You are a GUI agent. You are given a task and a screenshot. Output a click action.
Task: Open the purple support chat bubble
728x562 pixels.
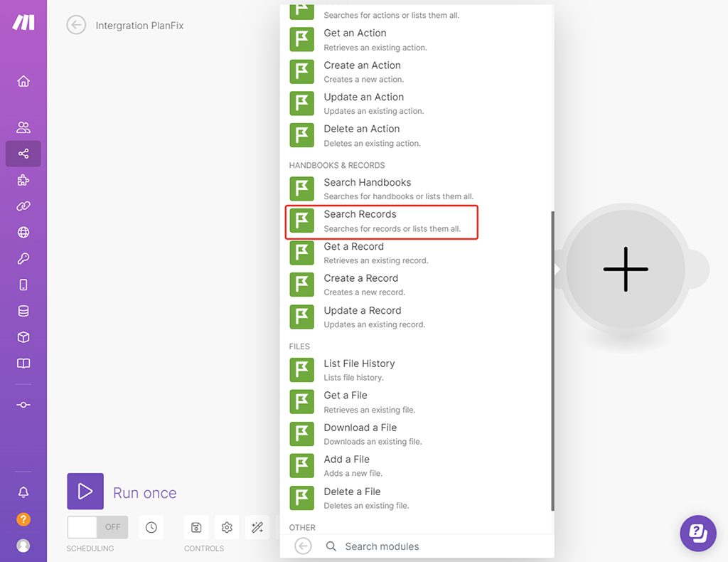pos(698,534)
